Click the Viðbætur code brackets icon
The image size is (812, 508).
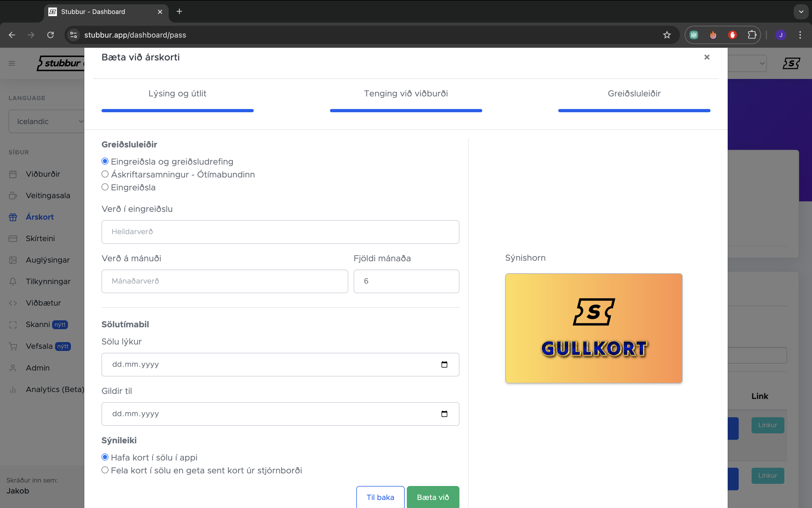13,303
